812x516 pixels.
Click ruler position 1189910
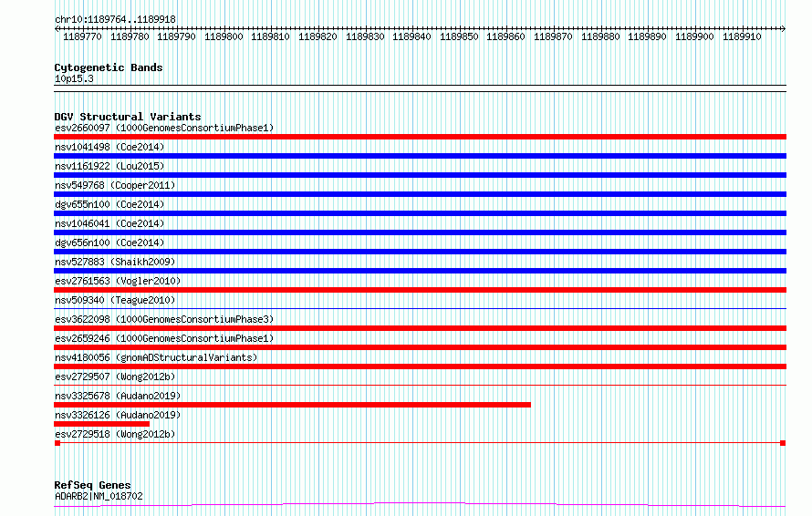[x=742, y=36]
